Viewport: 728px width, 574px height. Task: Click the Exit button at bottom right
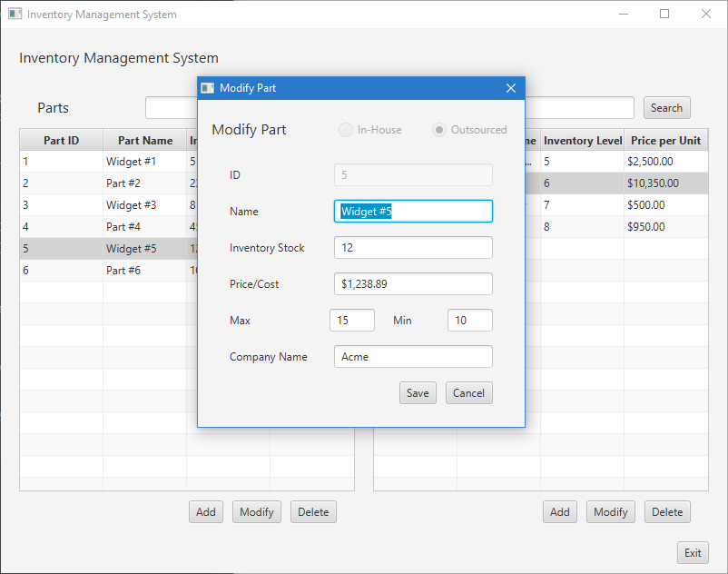click(693, 552)
